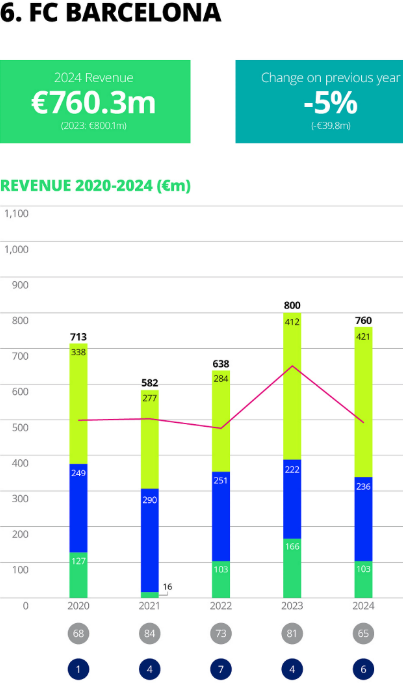Click the 2020 lime bar segment labeled 338
Image resolution: width=403 pixels, height=683 pixels.
click(x=78, y=404)
